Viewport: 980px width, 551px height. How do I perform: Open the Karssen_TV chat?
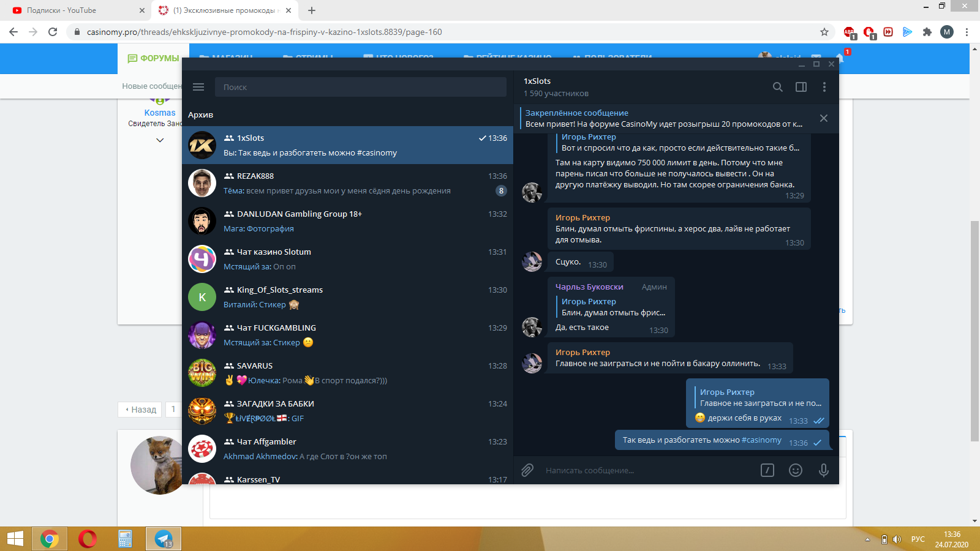[x=347, y=476]
